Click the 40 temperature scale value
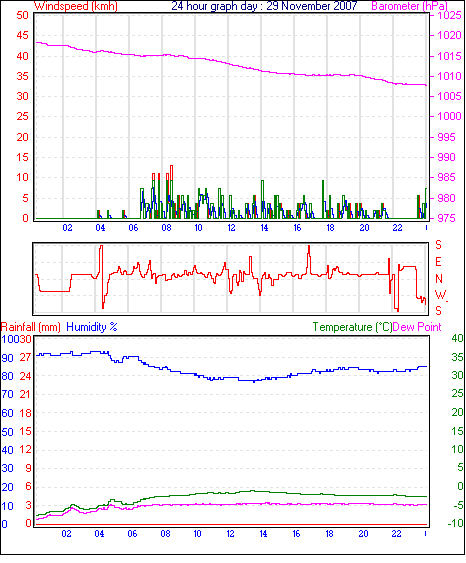Image resolution: width=466 pixels, height=563 pixels. [x=457, y=338]
